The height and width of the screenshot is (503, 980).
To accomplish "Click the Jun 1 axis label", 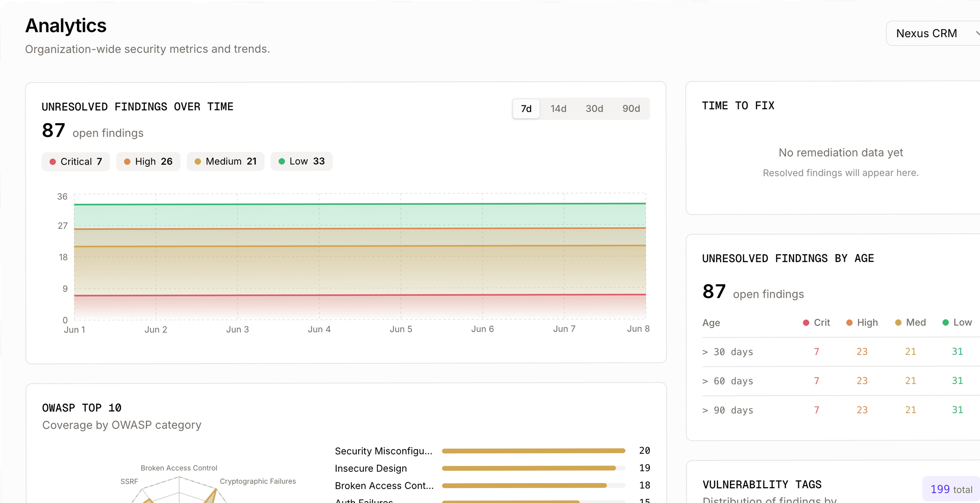I will (x=75, y=330).
